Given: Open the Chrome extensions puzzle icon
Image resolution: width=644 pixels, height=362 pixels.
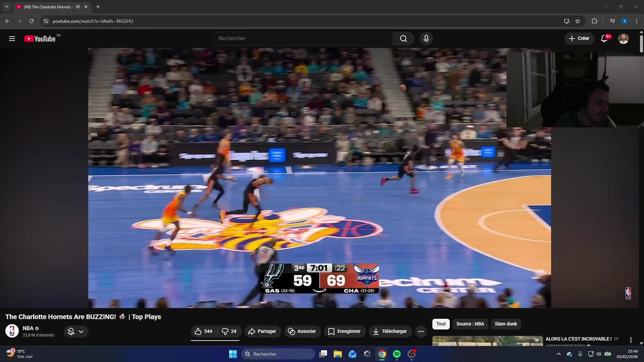Looking at the screenshot, I should tap(594, 21).
